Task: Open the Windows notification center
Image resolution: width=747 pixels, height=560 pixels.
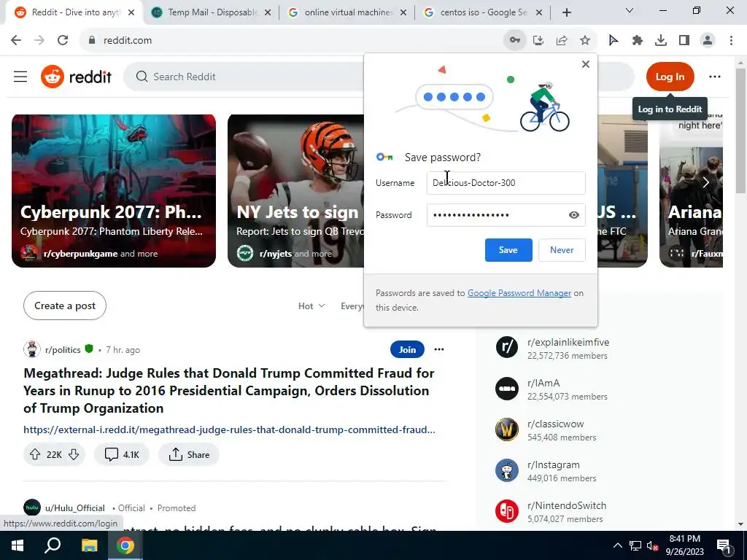Action: tap(724, 545)
